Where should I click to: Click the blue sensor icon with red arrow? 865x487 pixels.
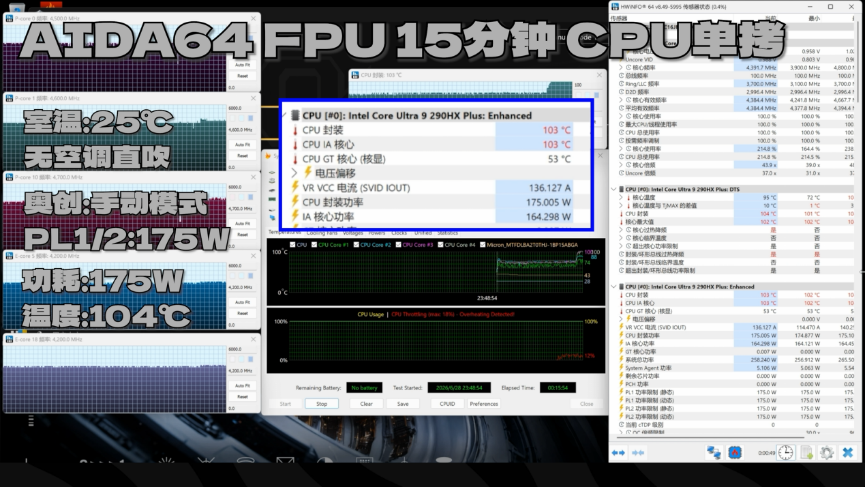[735, 453]
